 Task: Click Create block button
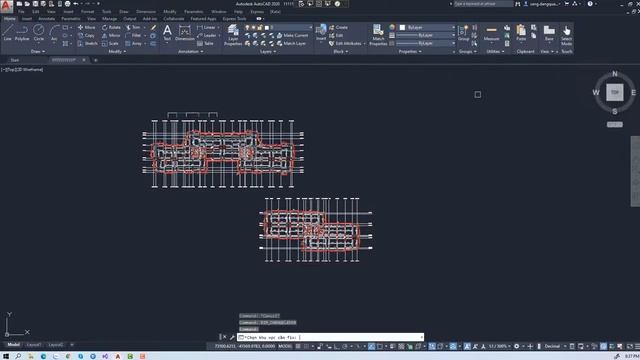338,27
